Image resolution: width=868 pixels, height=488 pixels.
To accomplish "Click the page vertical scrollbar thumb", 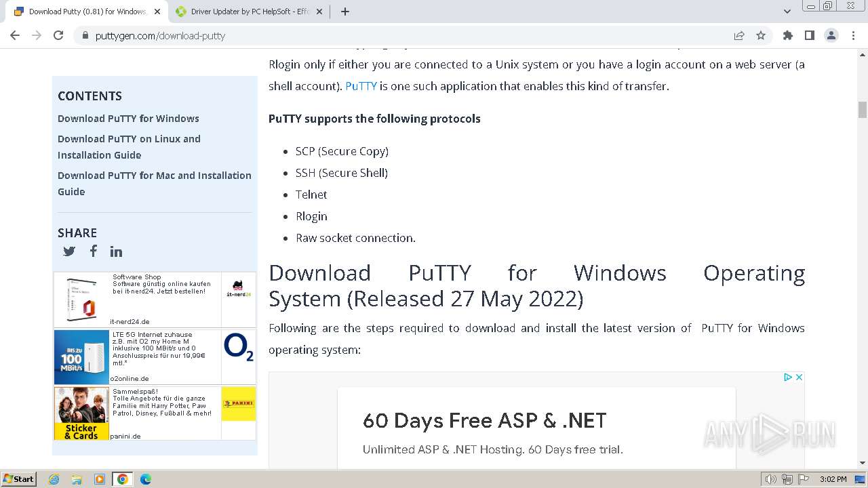I will pos(863,110).
